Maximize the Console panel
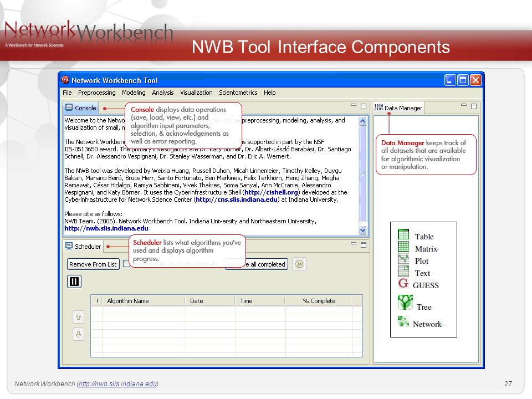Screen dimensions: 532x399 pos(364,106)
